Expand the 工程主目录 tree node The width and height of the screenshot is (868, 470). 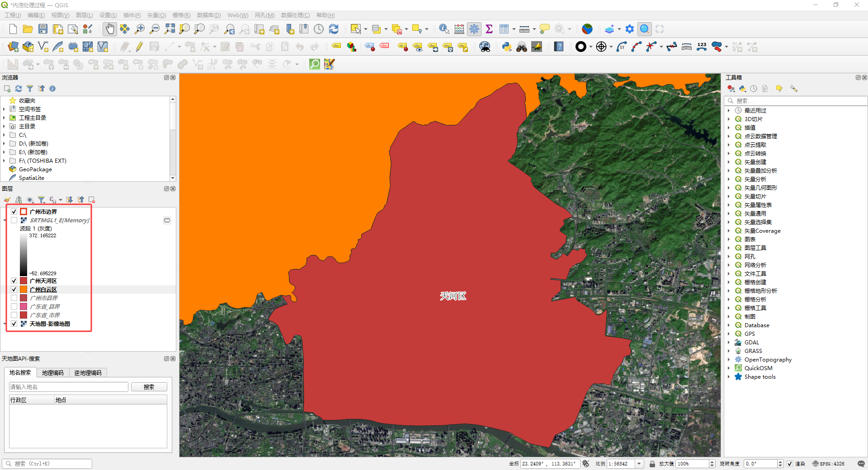[x=4, y=117]
